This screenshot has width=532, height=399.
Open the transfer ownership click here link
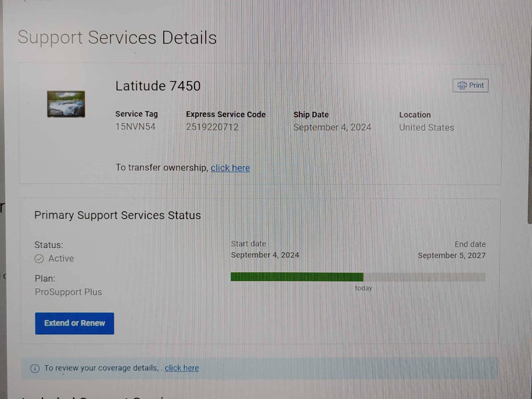(x=230, y=168)
